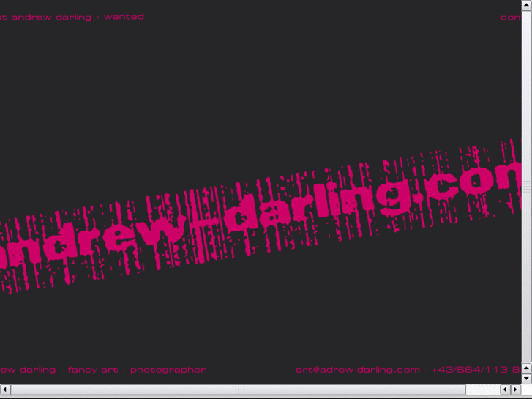Click the scroll-up arrow directly above the scroll-down arrow
This screenshot has height=399, width=532.
click(527, 368)
